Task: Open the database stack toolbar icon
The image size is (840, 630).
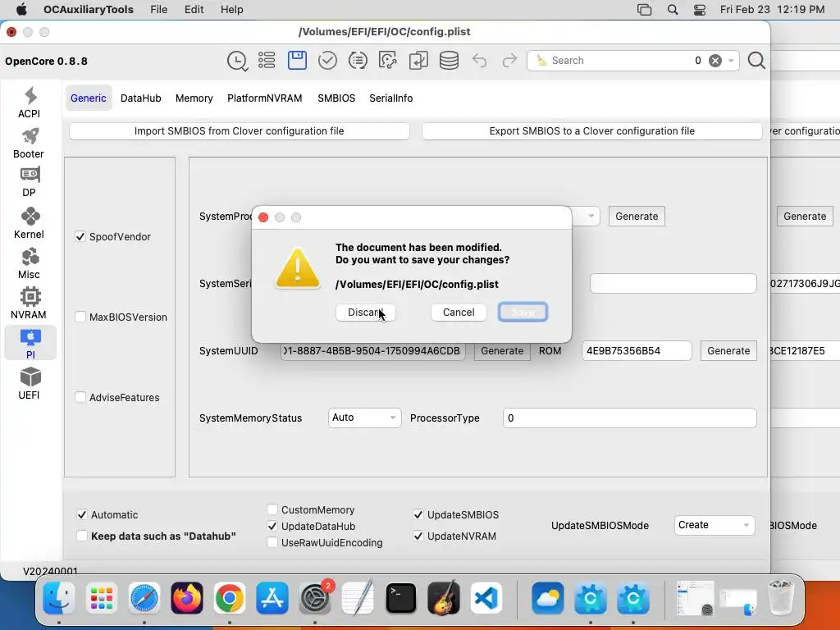Action: tap(449, 61)
